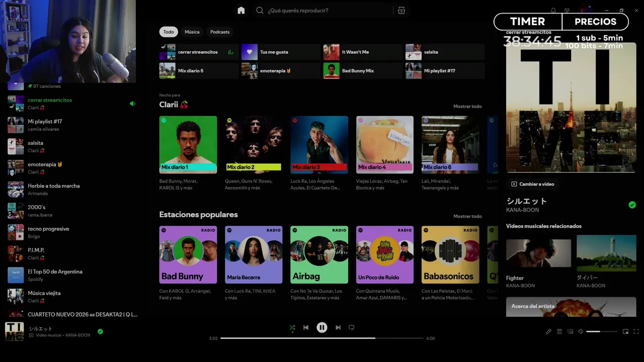
Task: Pause the current song
Action: 322,327
